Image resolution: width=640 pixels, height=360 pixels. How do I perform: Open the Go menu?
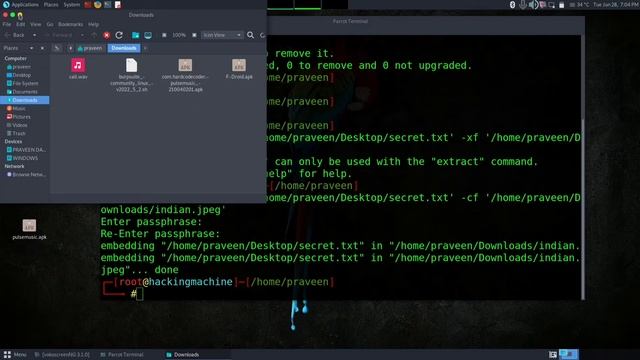50,24
